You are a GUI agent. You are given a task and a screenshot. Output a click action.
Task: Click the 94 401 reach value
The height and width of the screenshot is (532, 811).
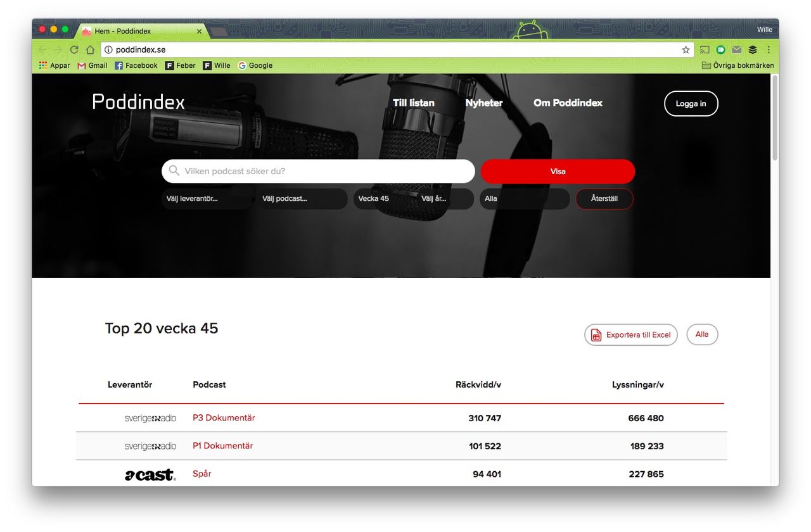click(x=487, y=474)
